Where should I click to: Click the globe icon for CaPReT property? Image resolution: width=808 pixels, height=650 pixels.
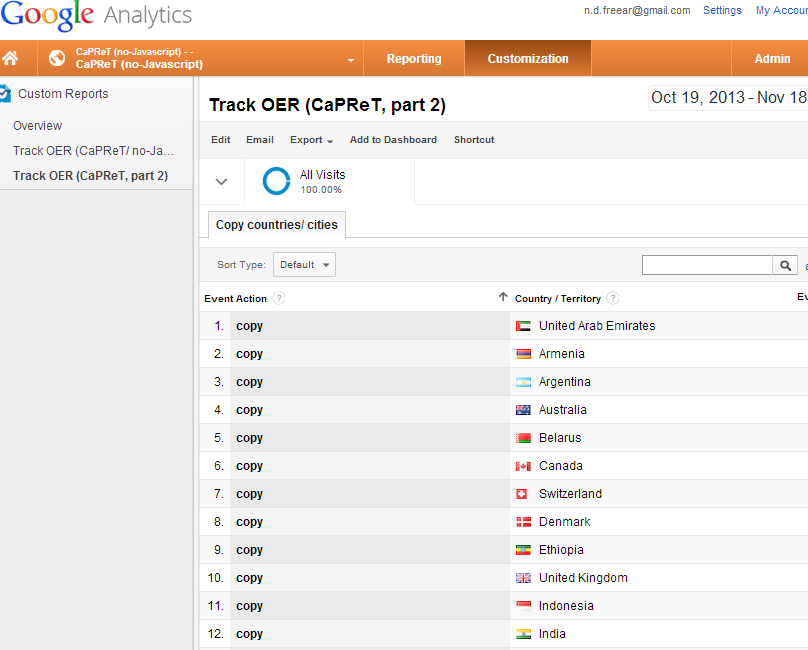coord(57,58)
